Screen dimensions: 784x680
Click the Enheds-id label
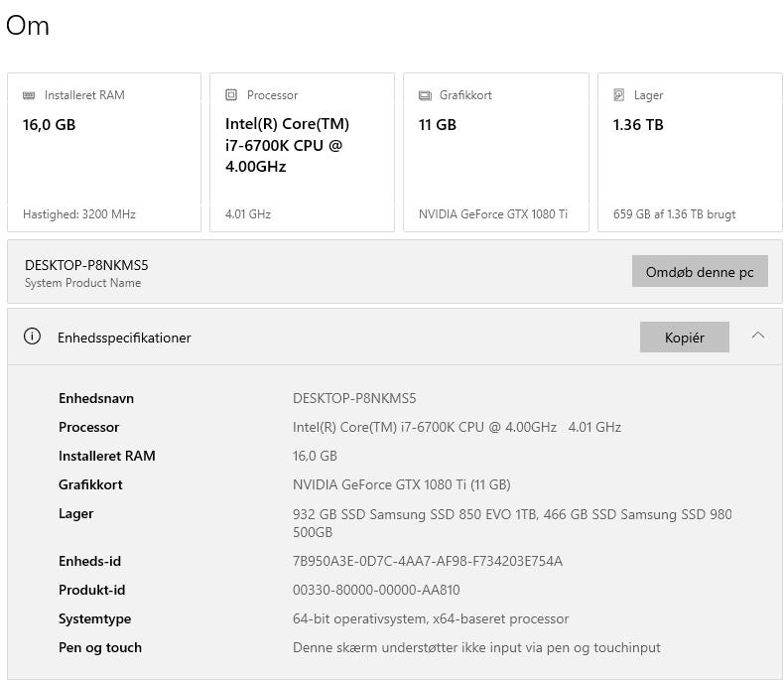89,561
